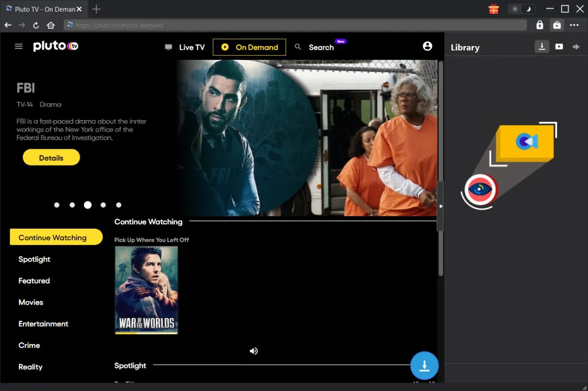Open the gift box promotion icon
Screen dimensions: 588x391
click(x=493, y=9)
